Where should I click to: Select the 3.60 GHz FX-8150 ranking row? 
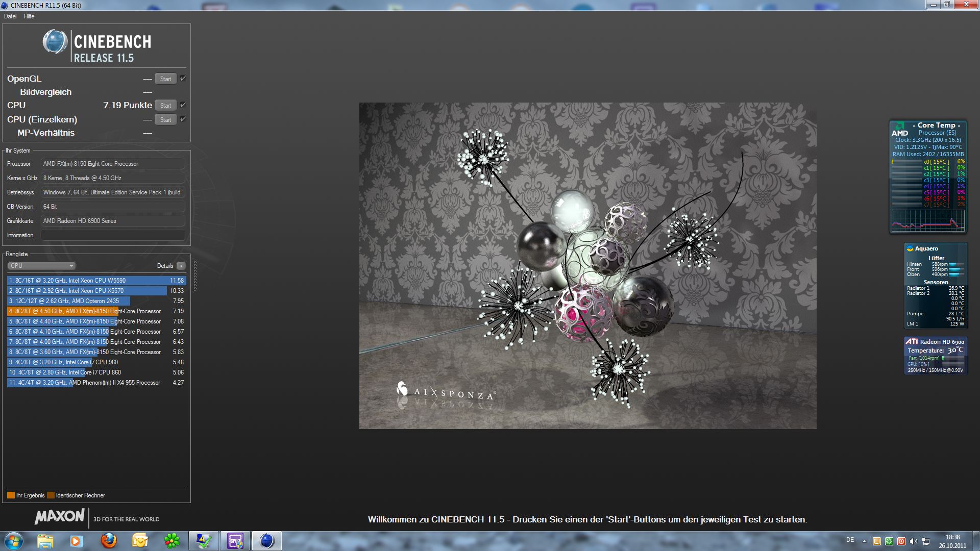click(96, 352)
